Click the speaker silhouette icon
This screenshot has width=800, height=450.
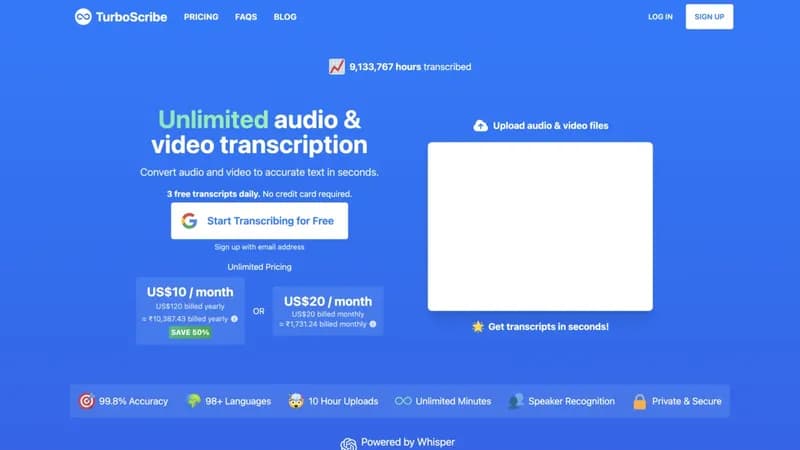(x=515, y=401)
